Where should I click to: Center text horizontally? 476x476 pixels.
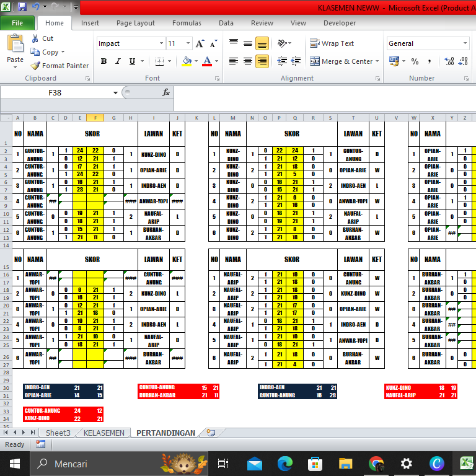click(248, 61)
